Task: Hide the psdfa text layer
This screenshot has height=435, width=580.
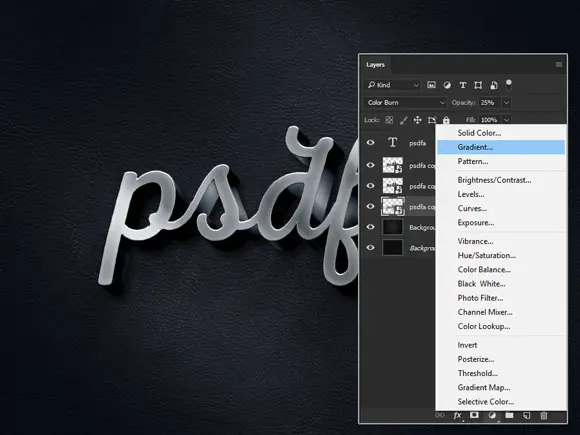Action: pos(370,142)
